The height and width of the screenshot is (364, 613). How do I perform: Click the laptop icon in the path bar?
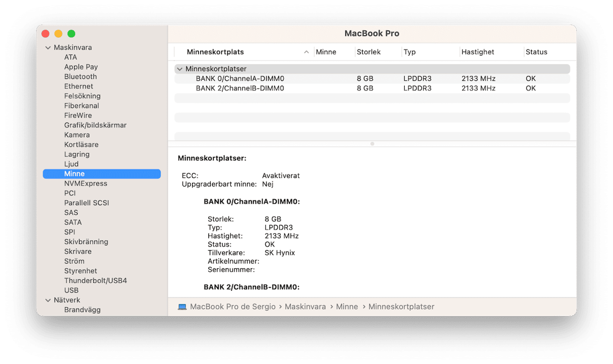(182, 307)
